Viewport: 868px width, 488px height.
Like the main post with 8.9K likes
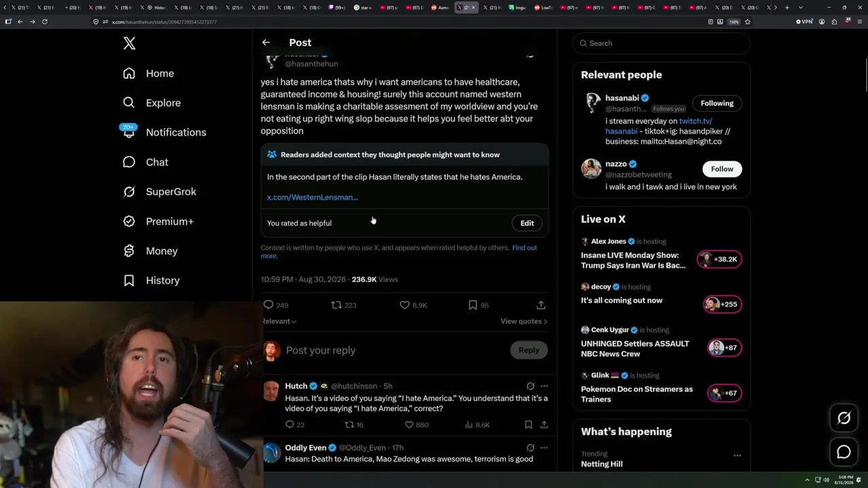coord(413,305)
